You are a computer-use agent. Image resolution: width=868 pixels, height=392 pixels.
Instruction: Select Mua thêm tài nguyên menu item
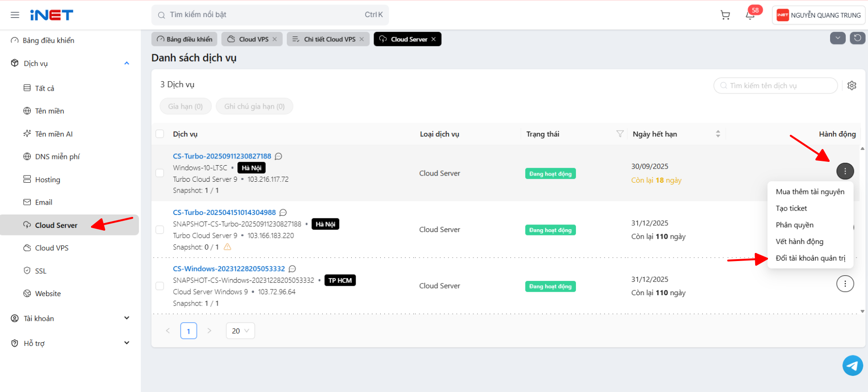[810, 192]
